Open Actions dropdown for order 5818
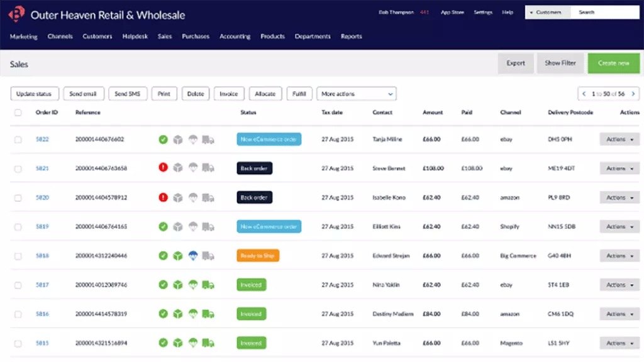The height and width of the screenshot is (362, 644). [619, 256]
